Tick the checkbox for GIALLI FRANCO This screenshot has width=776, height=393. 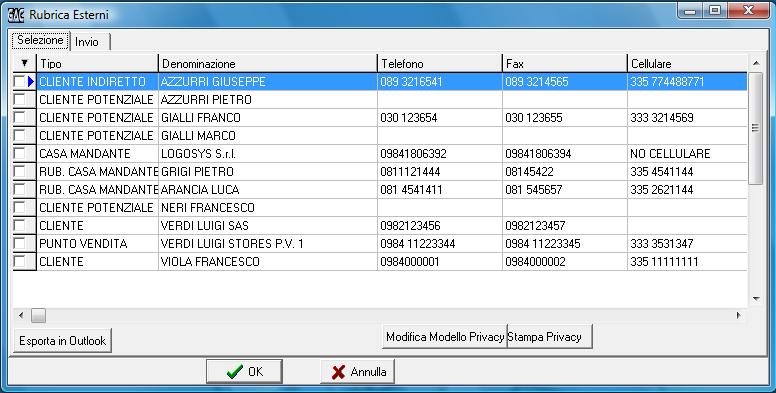(x=19, y=117)
